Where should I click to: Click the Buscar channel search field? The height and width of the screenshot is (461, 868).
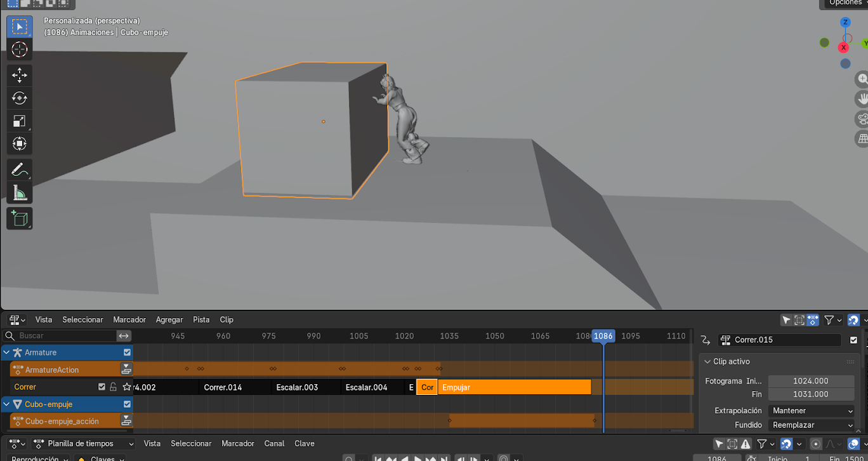click(63, 335)
